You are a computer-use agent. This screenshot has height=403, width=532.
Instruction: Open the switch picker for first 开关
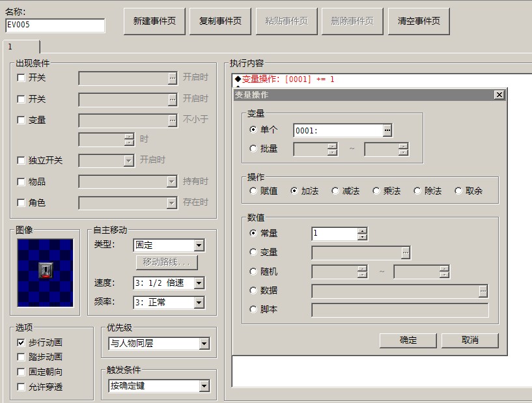[x=173, y=78]
